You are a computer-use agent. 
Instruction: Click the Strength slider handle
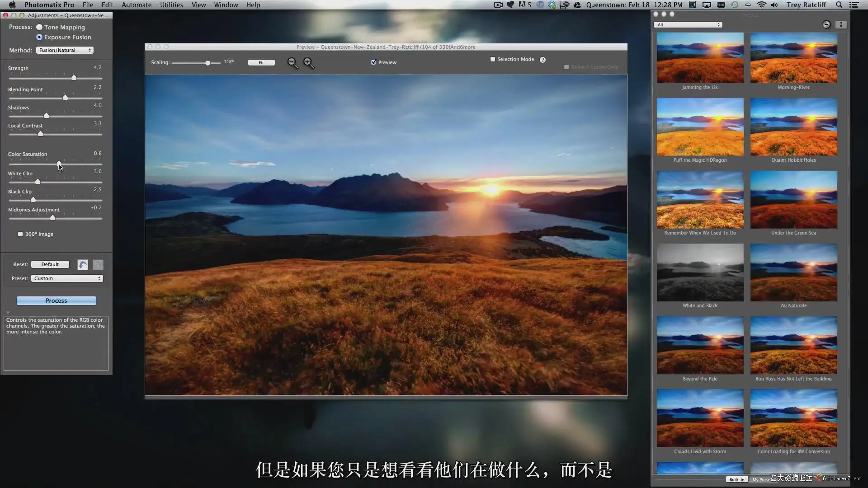74,78
